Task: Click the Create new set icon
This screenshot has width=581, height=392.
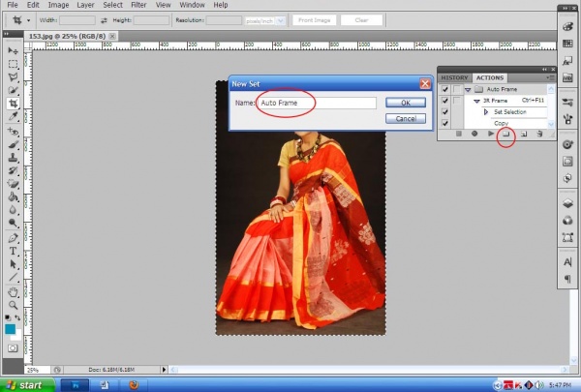Action: click(x=505, y=135)
